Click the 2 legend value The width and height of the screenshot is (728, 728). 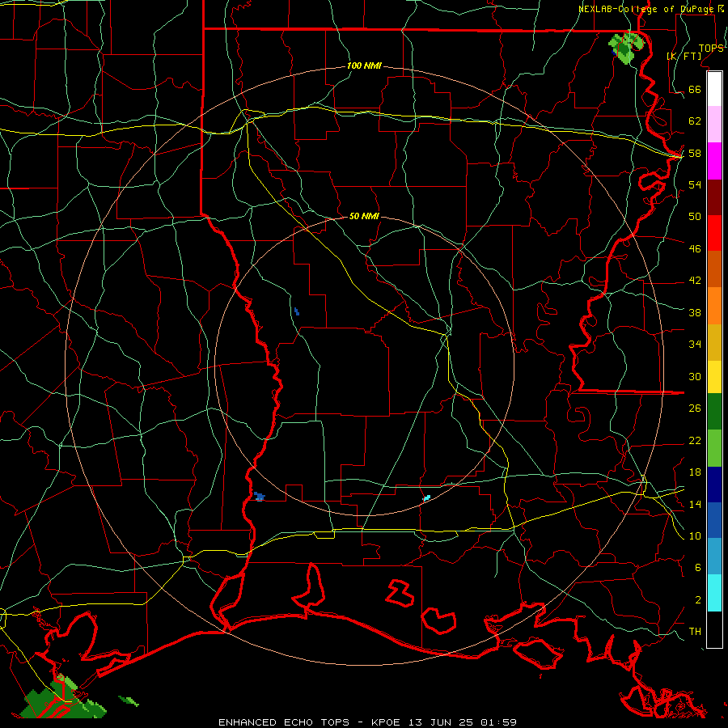[x=697, y=600]
